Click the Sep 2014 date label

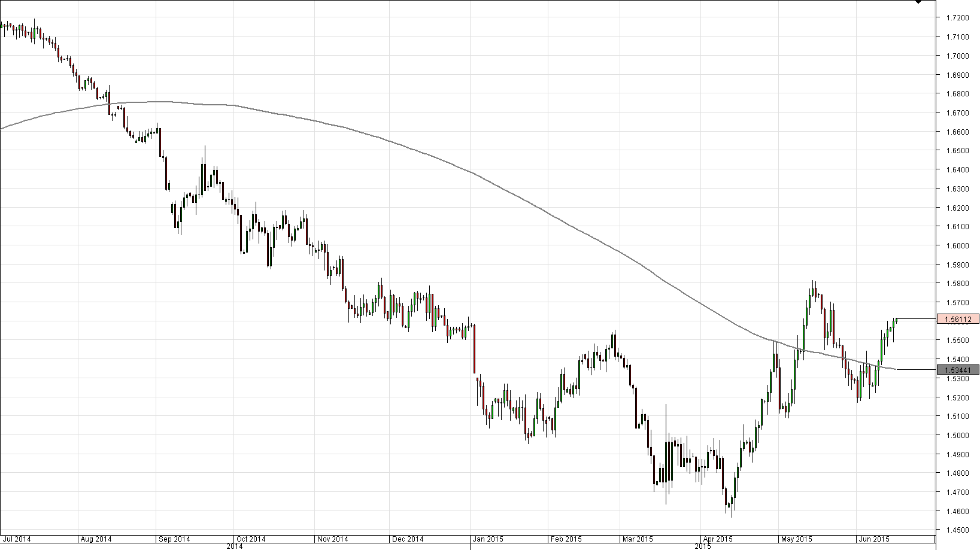174,539
